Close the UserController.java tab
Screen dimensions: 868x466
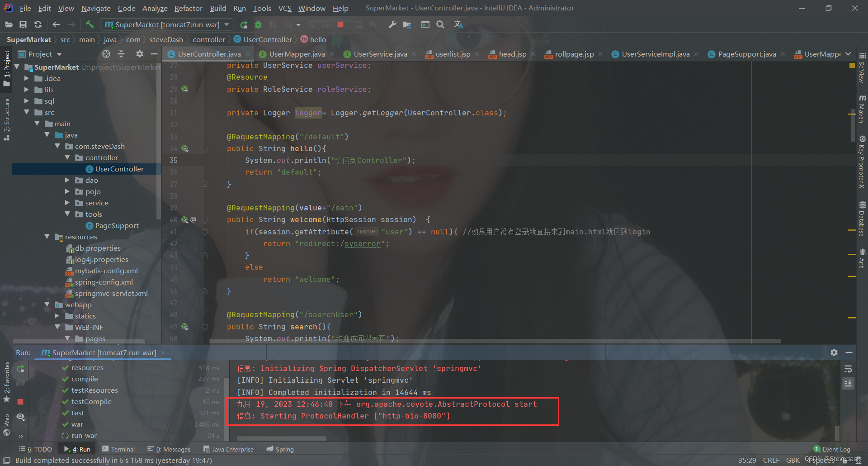point(248,54)
